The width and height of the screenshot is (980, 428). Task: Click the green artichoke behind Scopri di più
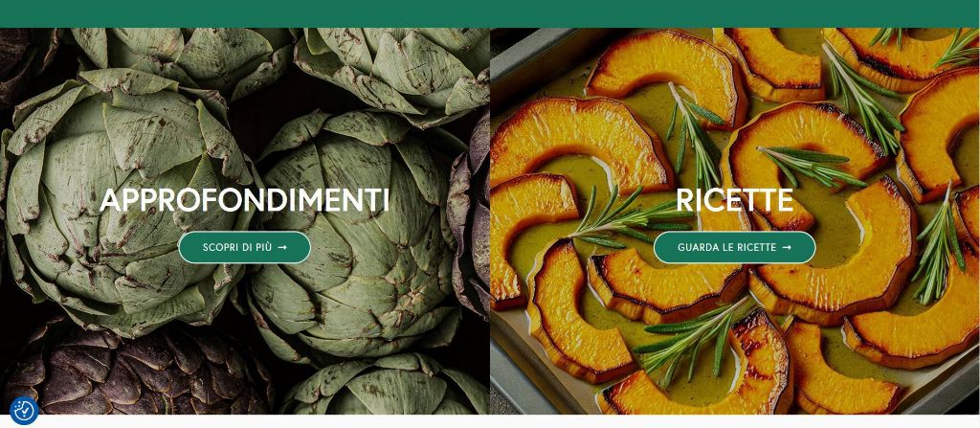coord(356,237)
